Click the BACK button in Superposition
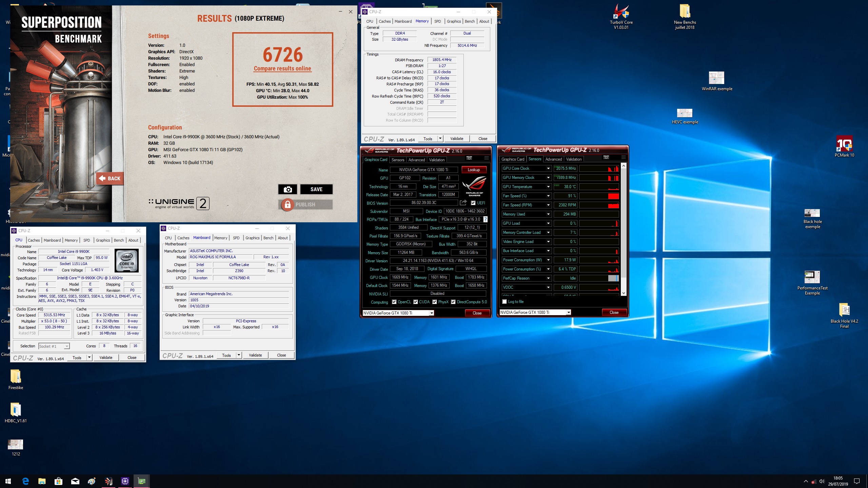This screenshot has height=488, width=868. click(110, 178)
